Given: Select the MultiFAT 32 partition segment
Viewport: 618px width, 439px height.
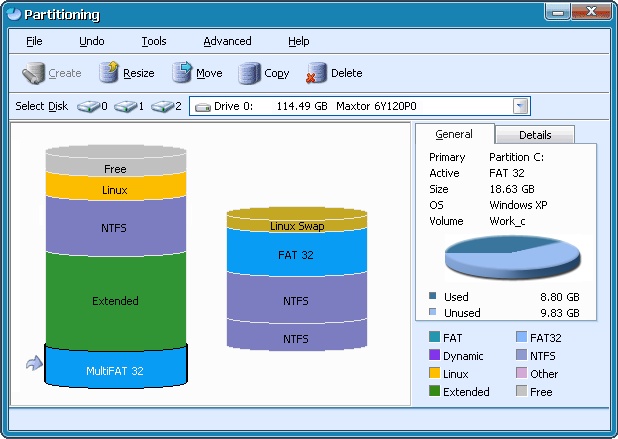Looking at the screenshot, I should [x=116, y=369].
